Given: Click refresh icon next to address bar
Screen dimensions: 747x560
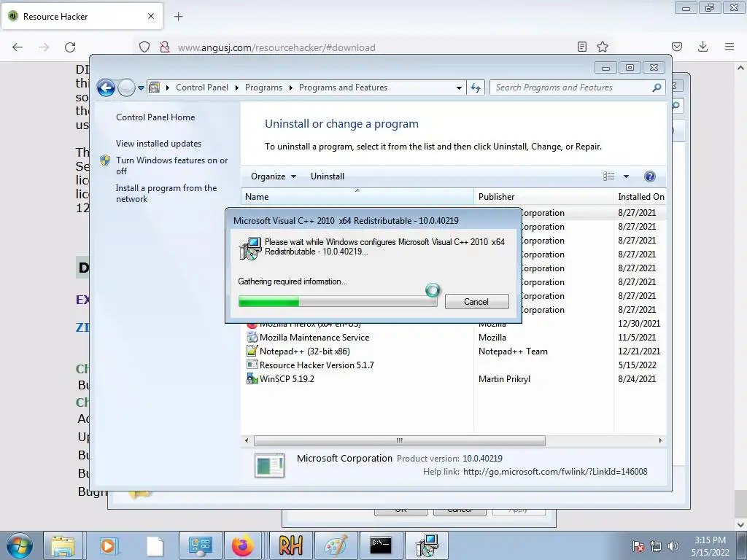Looking at the screenshot, I should [476, 87].
